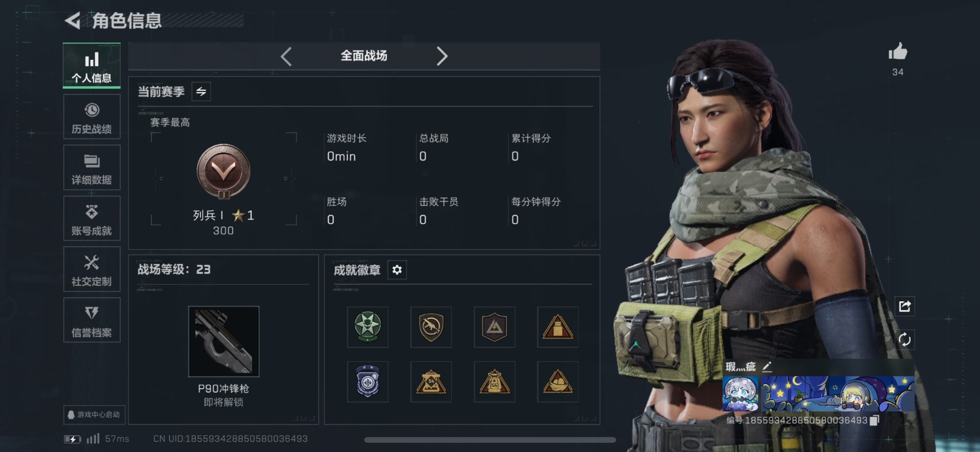Rotate character model with refresh icon
980x452 pixels.
pyautogui.click(x=904, y=340)
